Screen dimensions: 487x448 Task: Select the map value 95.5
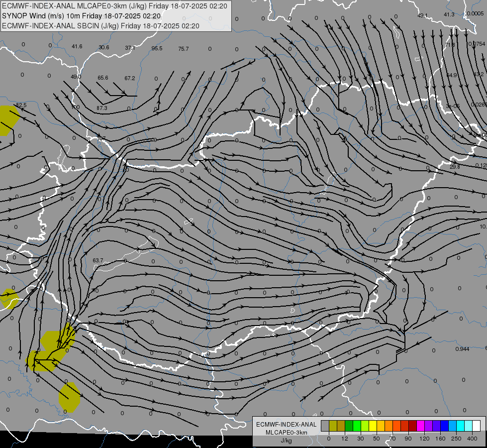click(x=157, y=48)
